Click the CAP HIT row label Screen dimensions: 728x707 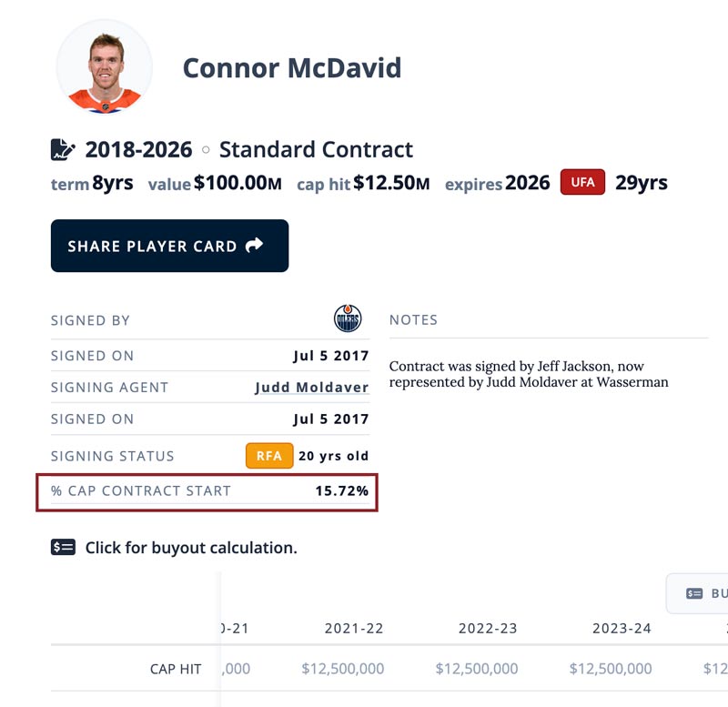pyautogui.click(x=176, y=669)
